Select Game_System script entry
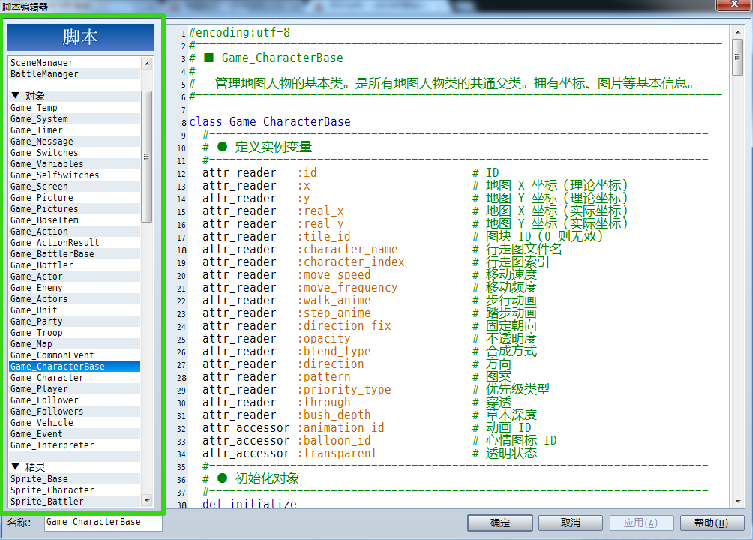The image size is (753, 540). tap(74, 119)
